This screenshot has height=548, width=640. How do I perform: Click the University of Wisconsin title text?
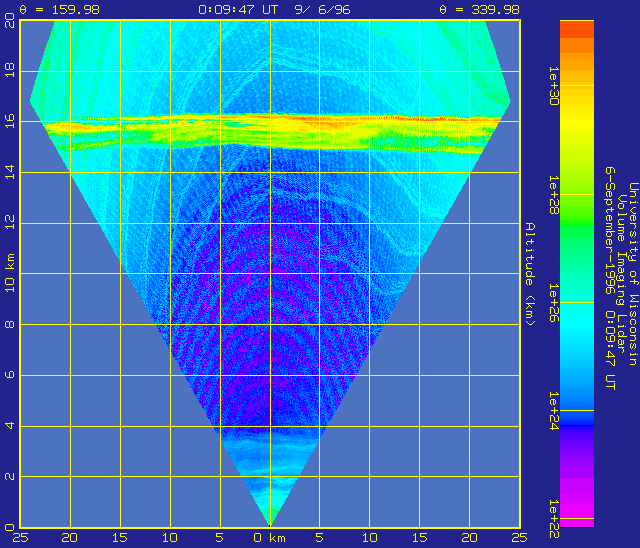[633, 274]
